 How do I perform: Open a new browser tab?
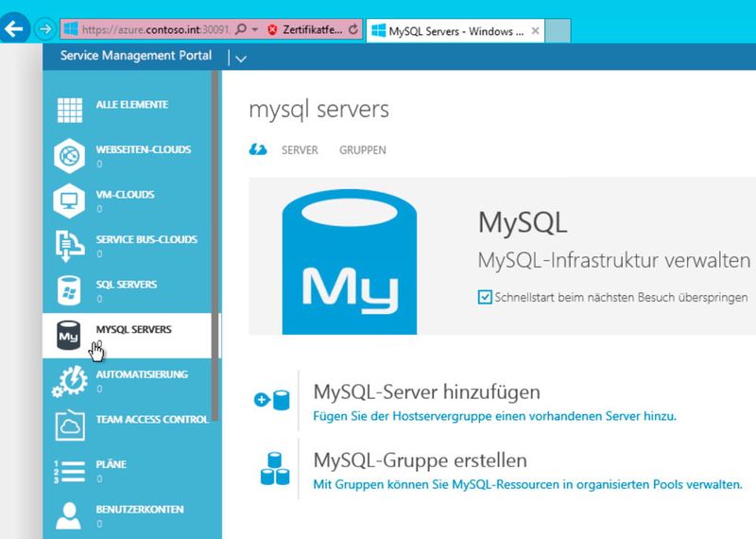click(558, 31)
